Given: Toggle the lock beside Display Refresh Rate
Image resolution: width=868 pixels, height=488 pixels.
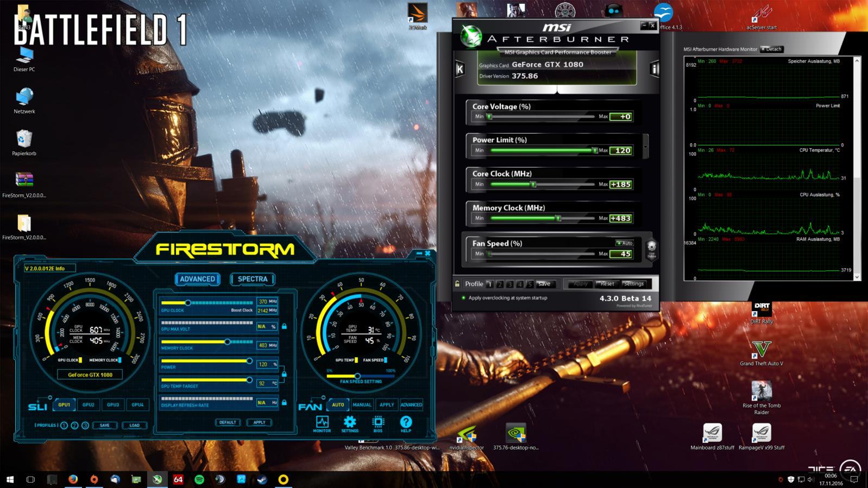Looking at the screenshot, I should coord(284,402).
